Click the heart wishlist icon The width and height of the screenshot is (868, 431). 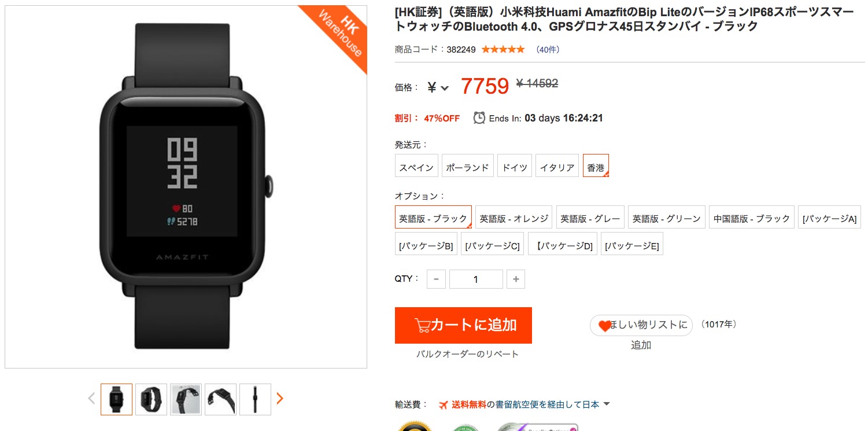pos(605,326)
